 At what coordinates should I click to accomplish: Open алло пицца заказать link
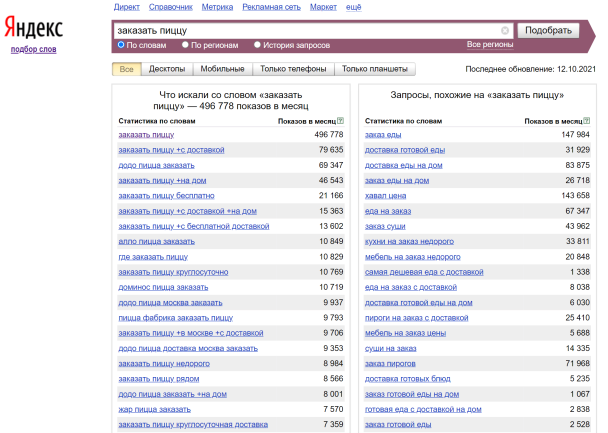click(x=156, y=241)
